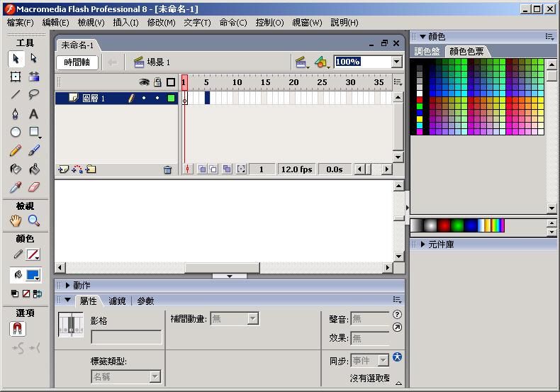Select the Zoom tool
This screenshot has width=560, height=392.
33,220
